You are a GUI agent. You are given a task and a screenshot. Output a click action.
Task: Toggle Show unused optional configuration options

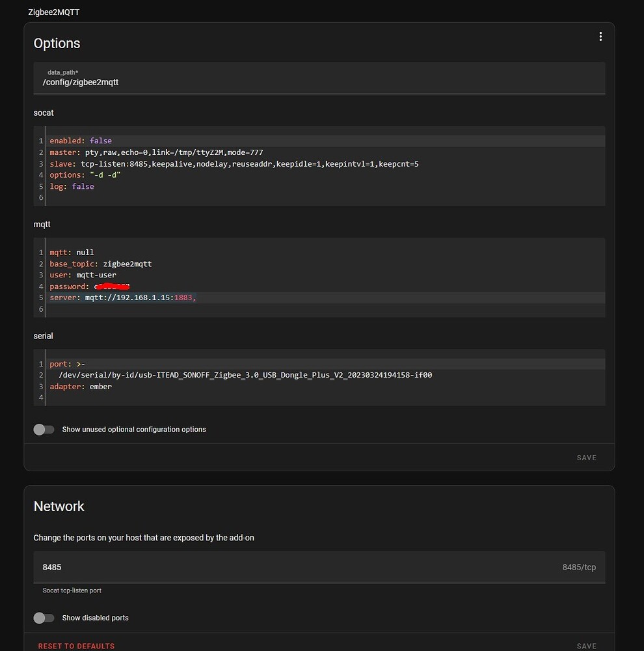coord(44,429)
